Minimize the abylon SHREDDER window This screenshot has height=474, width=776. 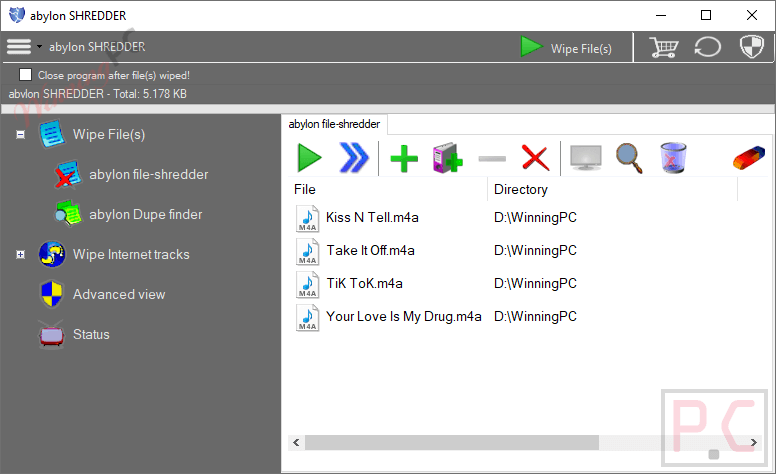coord(661,15)
